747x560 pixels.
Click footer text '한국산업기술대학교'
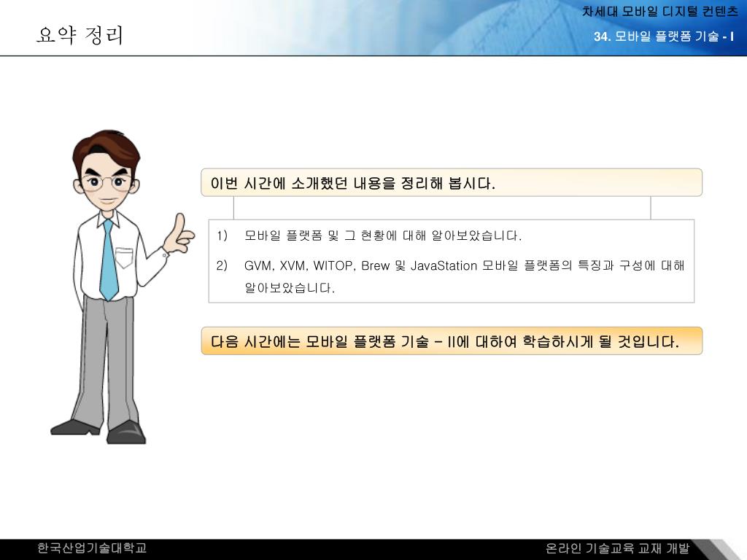[92, 548]
